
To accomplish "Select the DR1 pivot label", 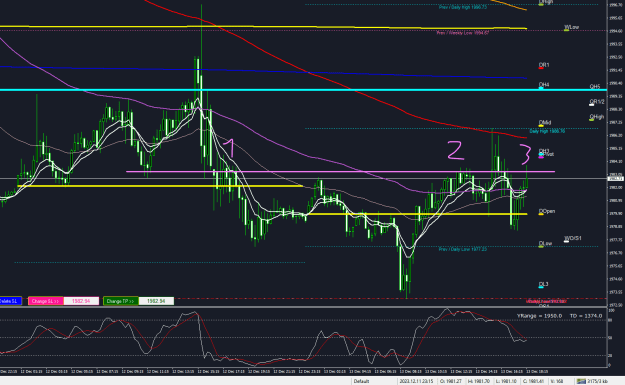I will (544, 65).
